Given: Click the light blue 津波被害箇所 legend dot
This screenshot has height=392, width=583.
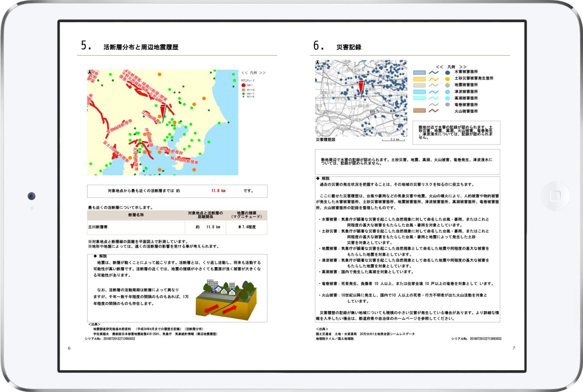Looking at the screenshot, I should pos(448,92).
